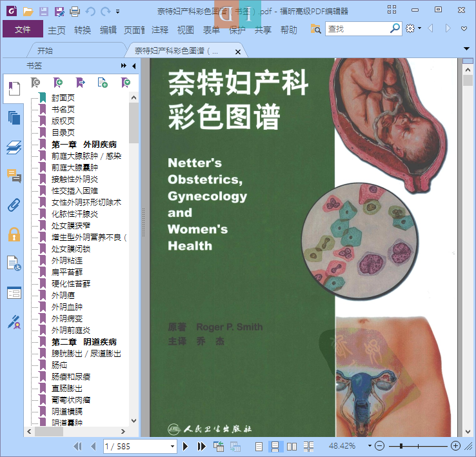Image resolution: width=476 pixels, height=457 pixels.
Task: Open the quick access toolbar customize arrow
Action: pos(117,12)
